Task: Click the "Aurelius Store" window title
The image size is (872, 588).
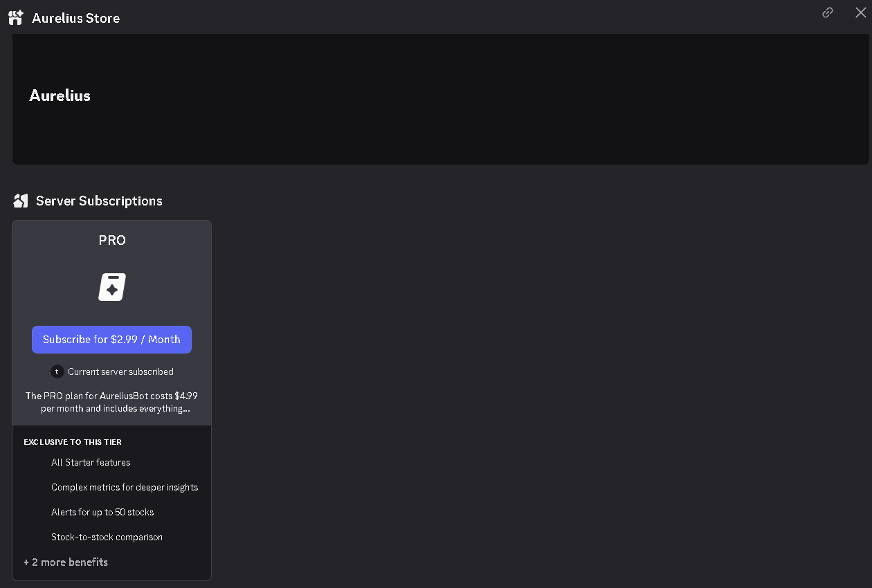Action: coord(76,18)
